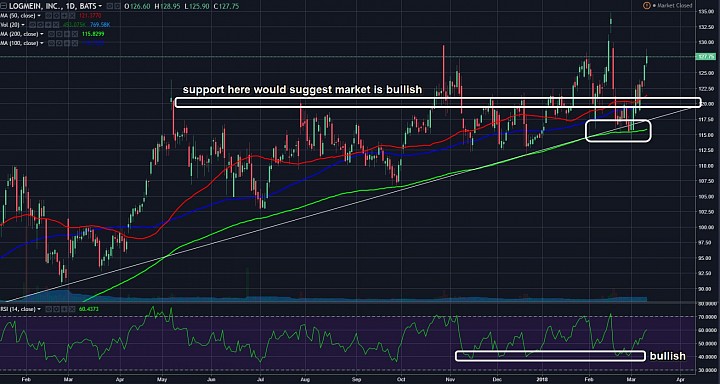Open settings icon of MA (200, close)

click(x=59, y=34)
